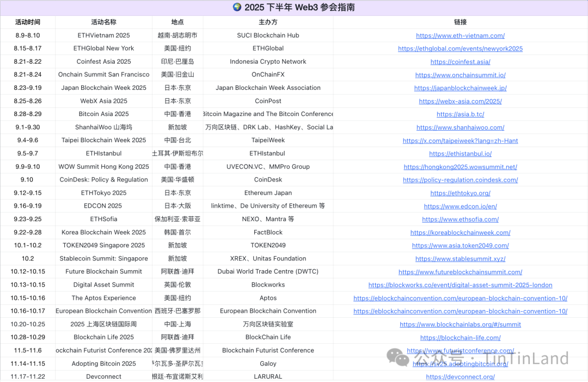The height and width of the screenshot is (382, 588).
Task: Open the devconnect.org link
Action: 460,377
